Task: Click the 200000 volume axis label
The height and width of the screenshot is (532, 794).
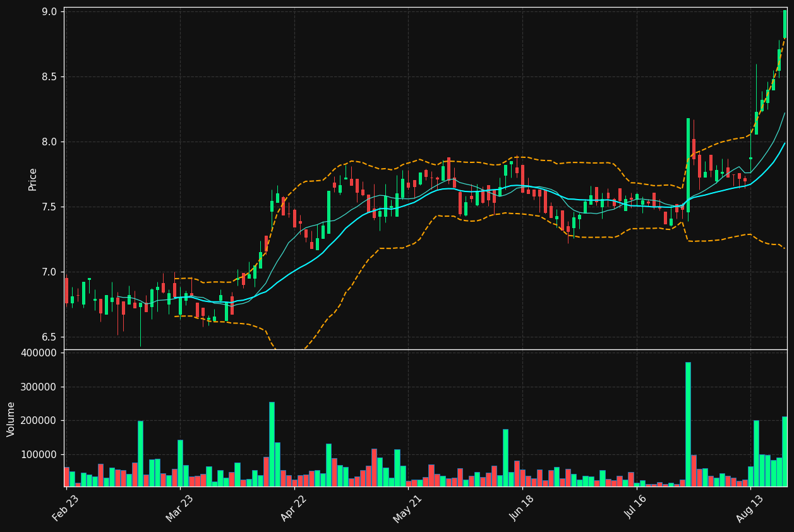Action: 39,421
